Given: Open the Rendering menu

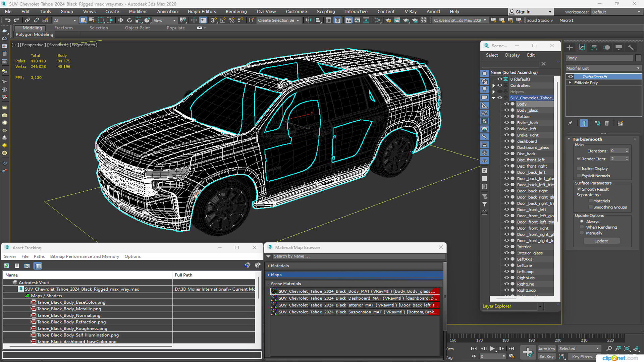Looking at the screenshot, I should [236, 12].
